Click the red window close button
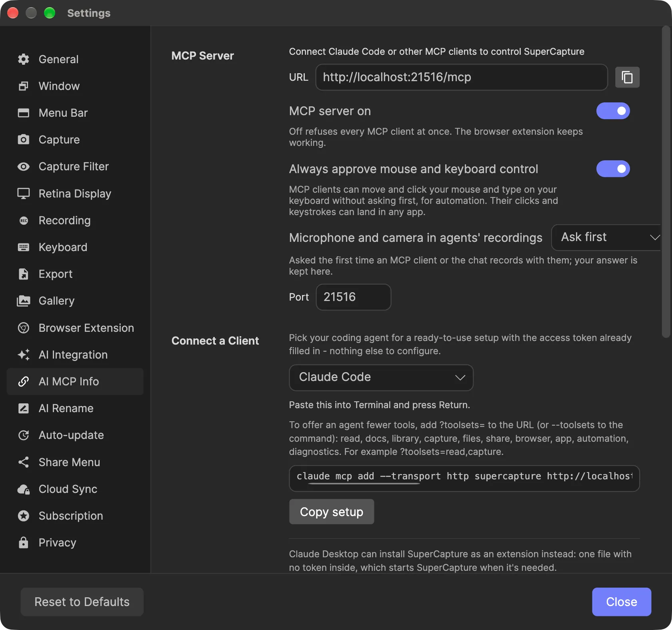Image resolution: width=672 pixels, height=630 pixels. [x=13, y=13]
